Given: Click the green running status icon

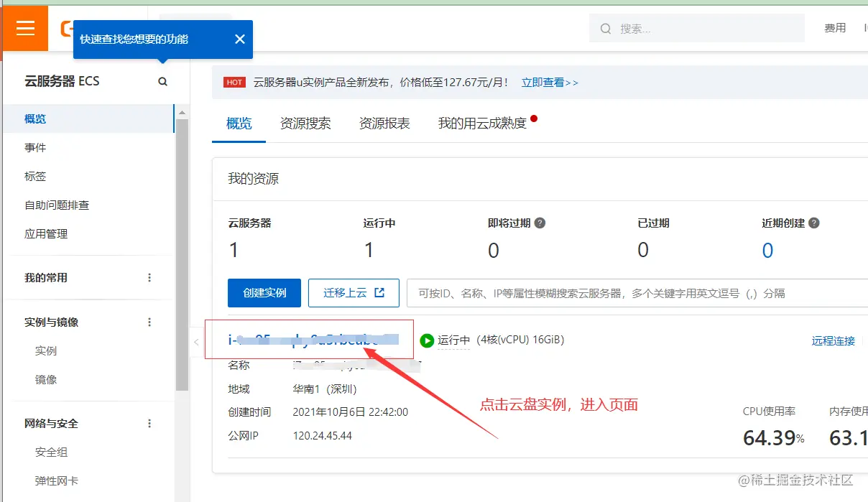Looking at the screenshot, I should pyautogui.click(x=427, y=340).
